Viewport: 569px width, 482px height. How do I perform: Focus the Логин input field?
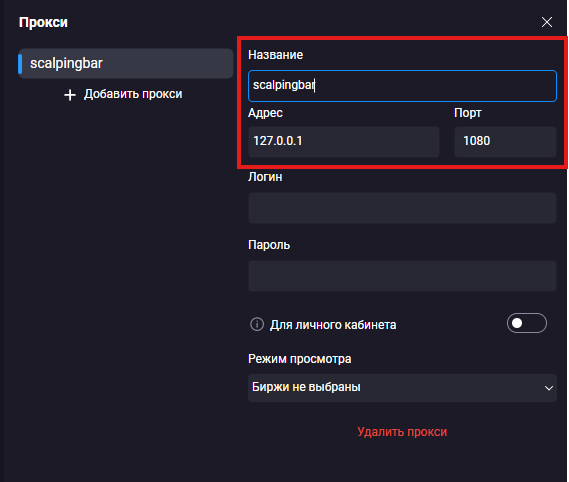pos(402,208)
